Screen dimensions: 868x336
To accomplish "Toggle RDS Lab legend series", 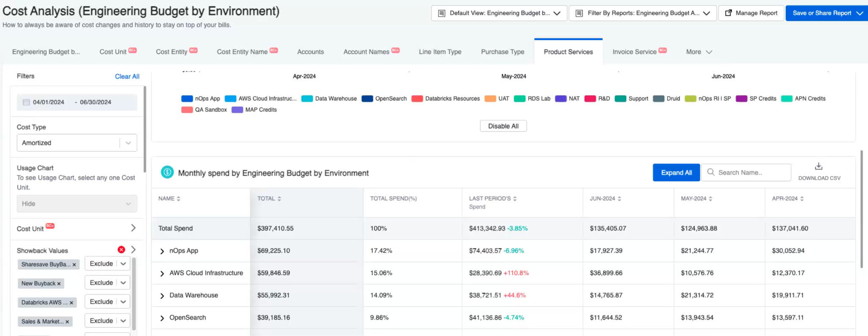I will pos(532,99).
